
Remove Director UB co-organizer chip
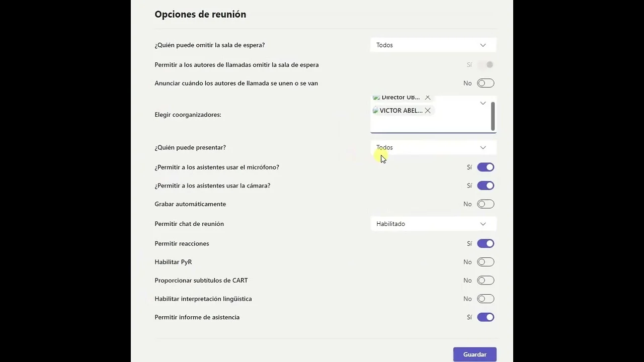(x=428, y=98)
